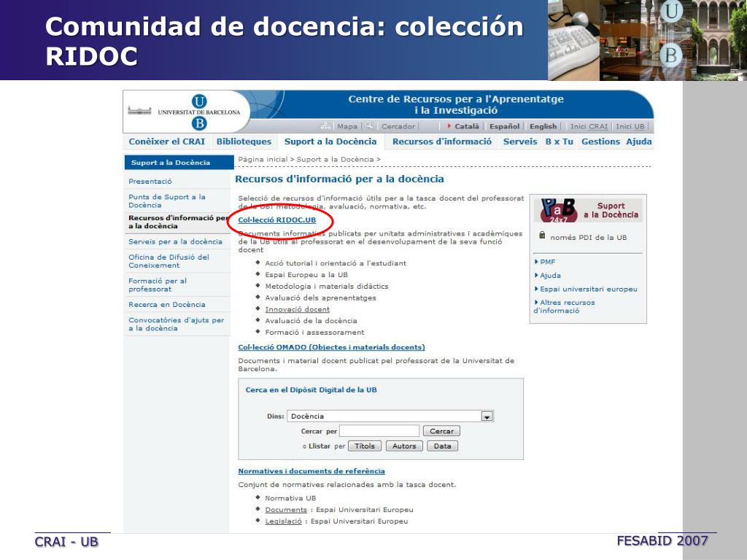
Task: Click Recursos d'informació per a la docència sidebar item
Action: click(179, 222)
